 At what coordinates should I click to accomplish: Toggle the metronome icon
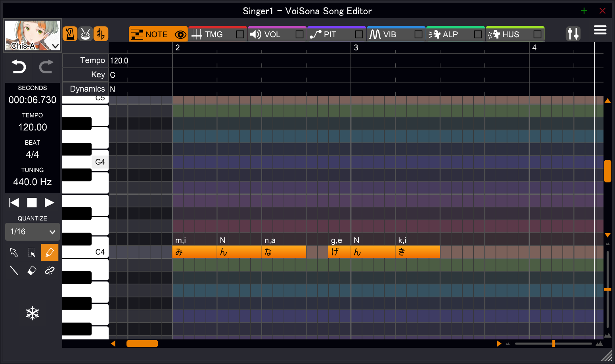tap(70, 34)
